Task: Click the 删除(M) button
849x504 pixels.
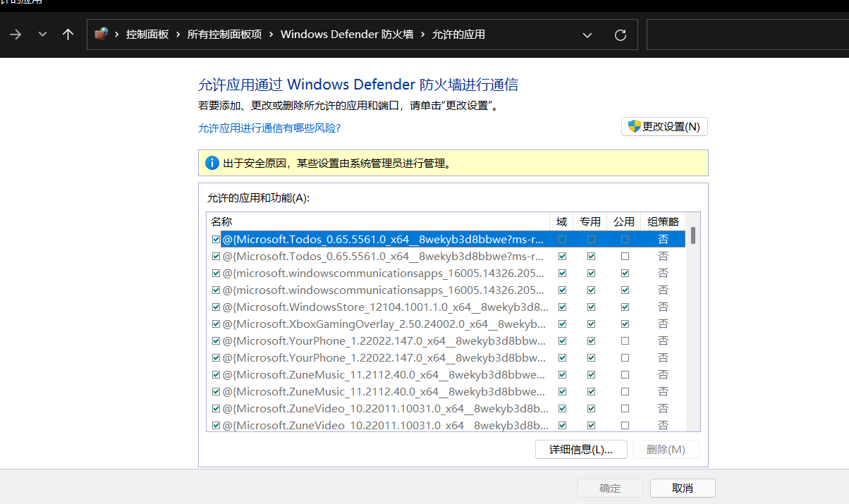Action: pyautogui.click(x=666, y=449)
